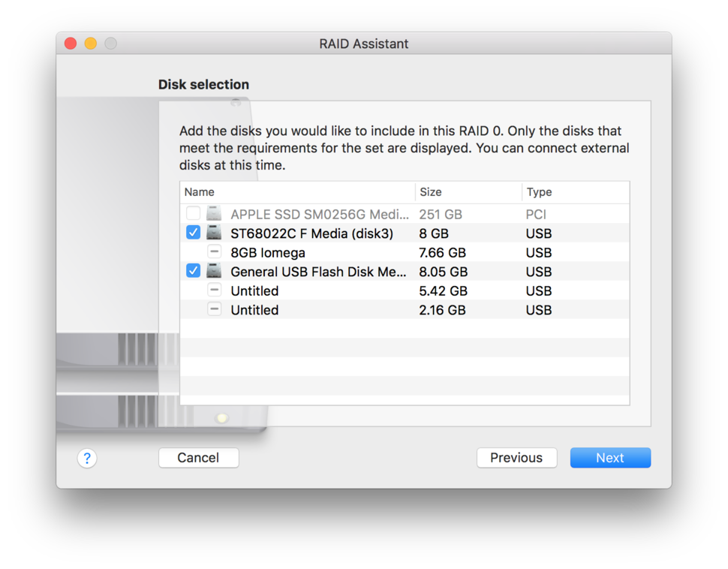Uncheck the ST68022C F Media (disk3) checkbox
Screen dimensions: 728x569
click(193, 232)
